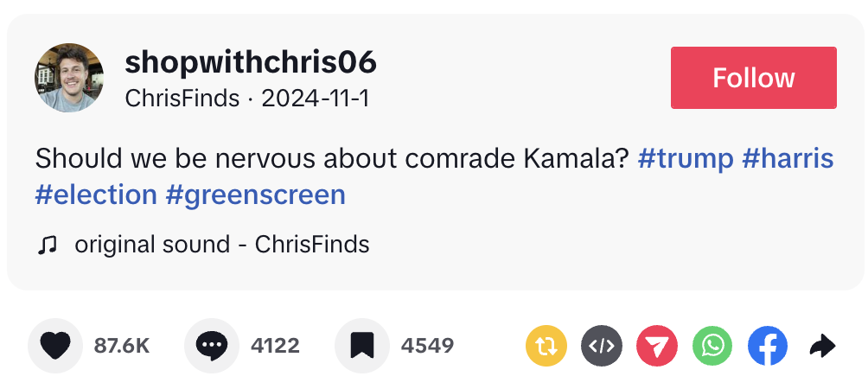The width and height of the screenshot is (868, 389).
Task: Follow the shopwithchris06 account
Action: [753, 78]
